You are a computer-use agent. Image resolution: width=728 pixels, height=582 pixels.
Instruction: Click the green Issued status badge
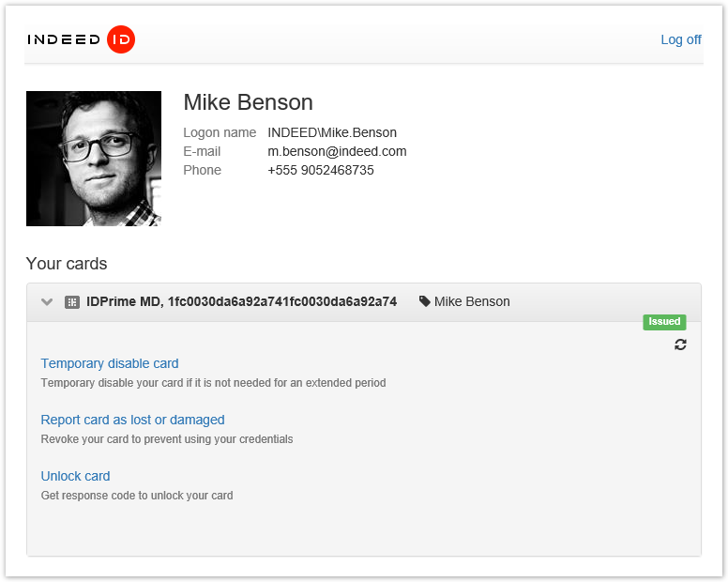664,322
